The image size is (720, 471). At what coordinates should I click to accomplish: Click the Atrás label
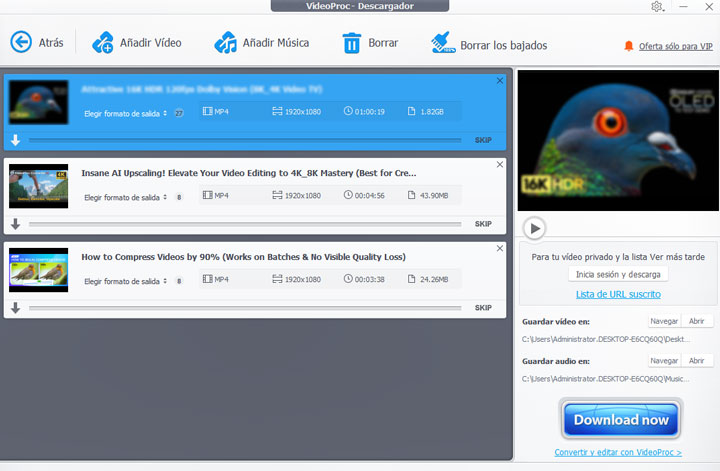click(51, 43)
